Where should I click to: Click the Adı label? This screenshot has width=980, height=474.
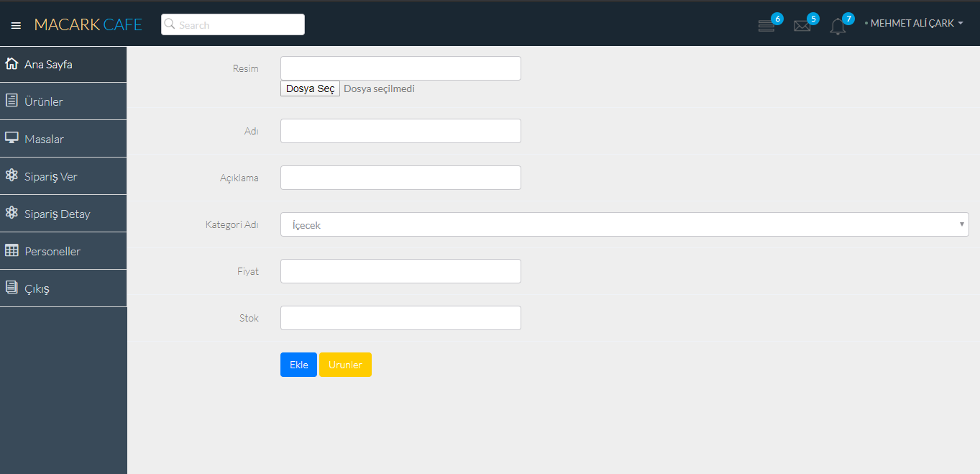click(251, 131)
